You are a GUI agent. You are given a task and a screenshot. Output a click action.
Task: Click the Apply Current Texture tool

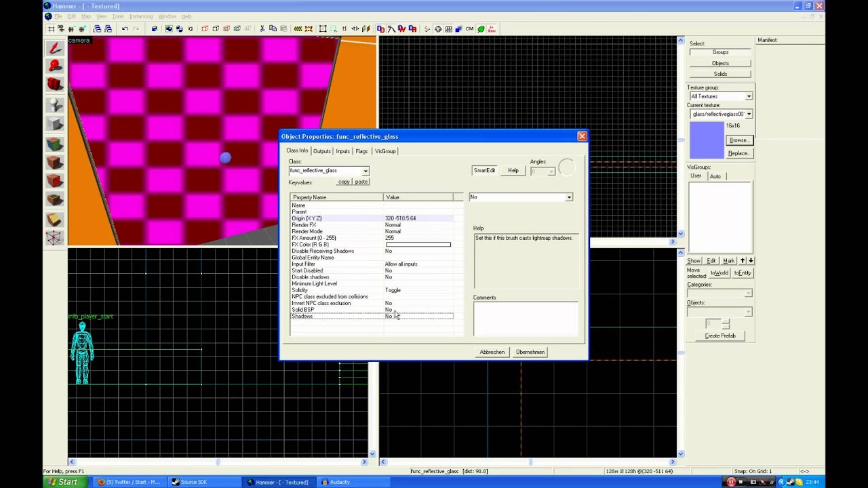(55, 163)
